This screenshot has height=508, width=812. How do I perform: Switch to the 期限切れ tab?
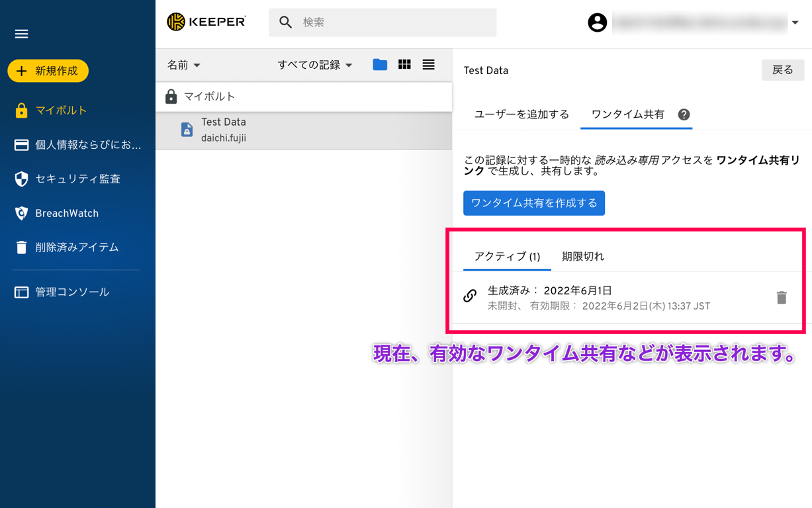(x=584, y=257)
